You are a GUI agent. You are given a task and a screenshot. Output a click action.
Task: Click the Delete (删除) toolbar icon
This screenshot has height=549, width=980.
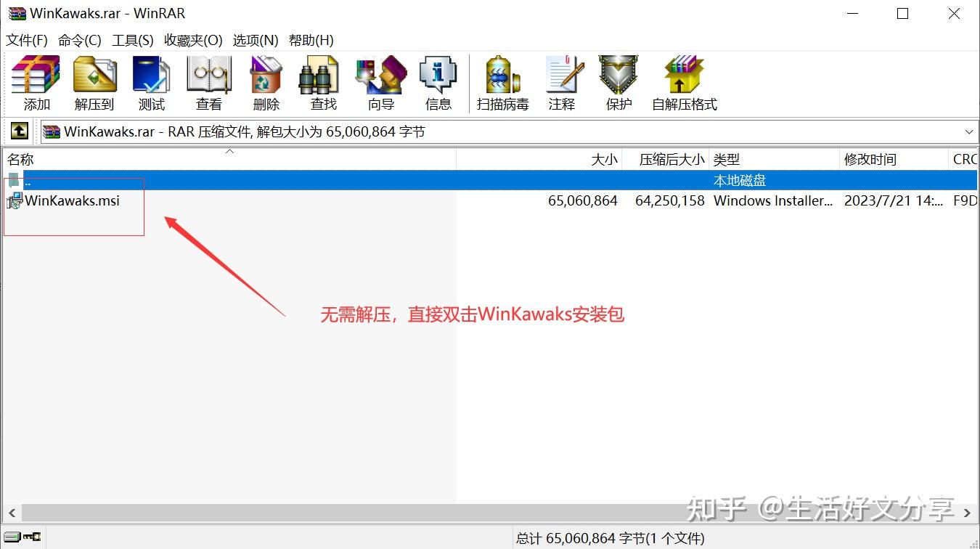266,84
